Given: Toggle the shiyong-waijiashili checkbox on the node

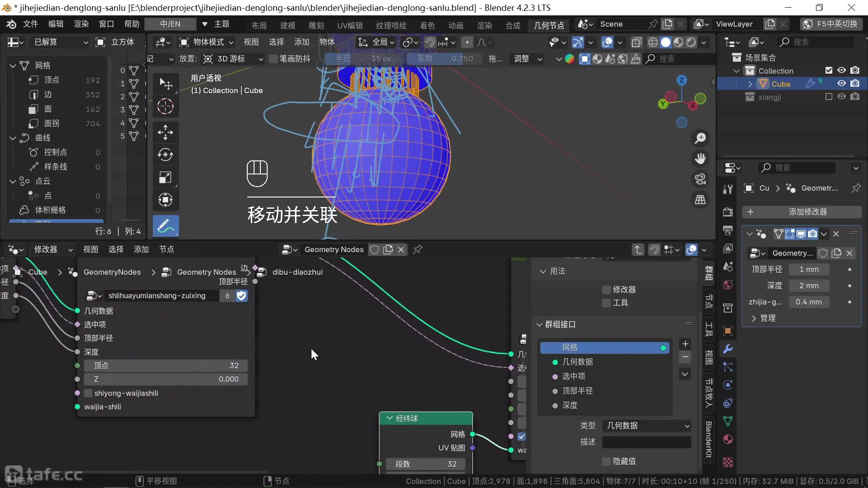Looking at the screenshot, I should point(89,393).
